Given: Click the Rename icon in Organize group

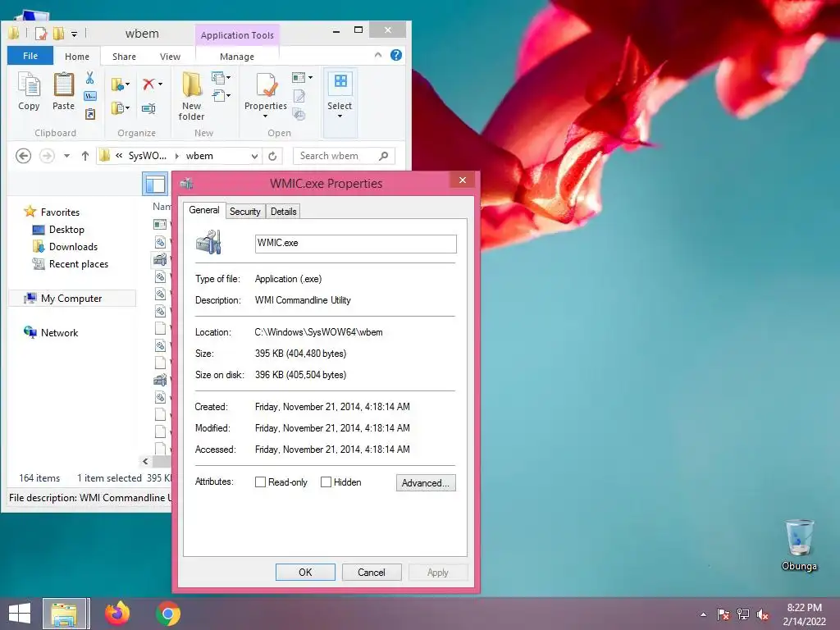Looking at the screenshot, I should [148, 109].
